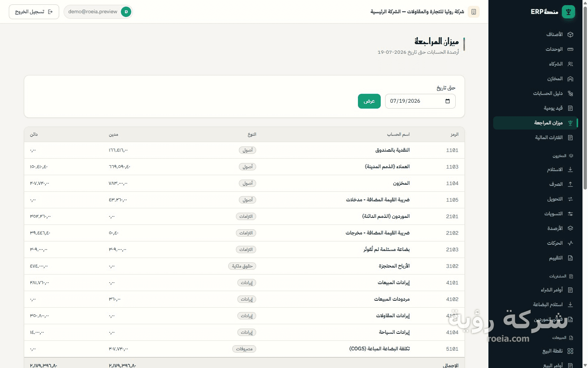
Task: Click the مصروفات type badge
Action: coord(244,349)
